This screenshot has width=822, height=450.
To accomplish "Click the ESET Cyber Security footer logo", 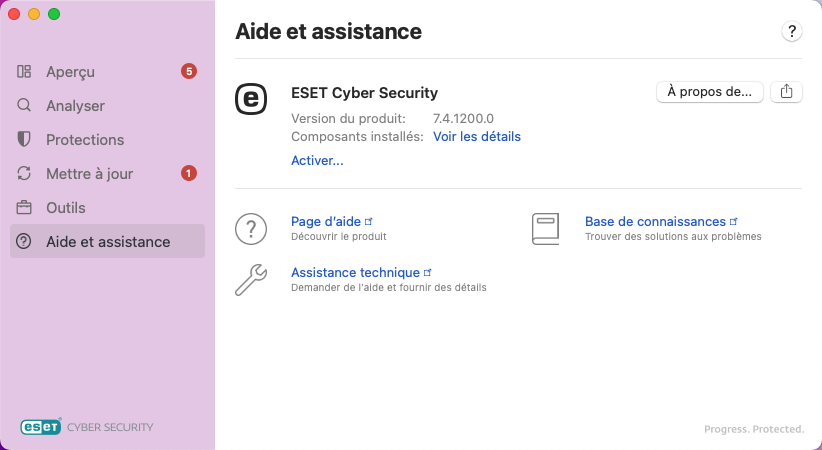I will pos(88,427).
